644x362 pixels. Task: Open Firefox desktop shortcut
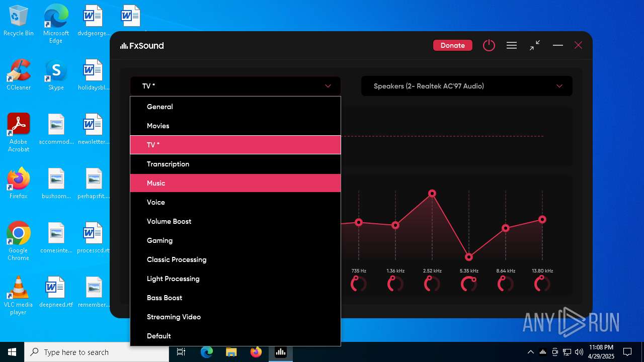pyautogui.click(x=19, y=184)
